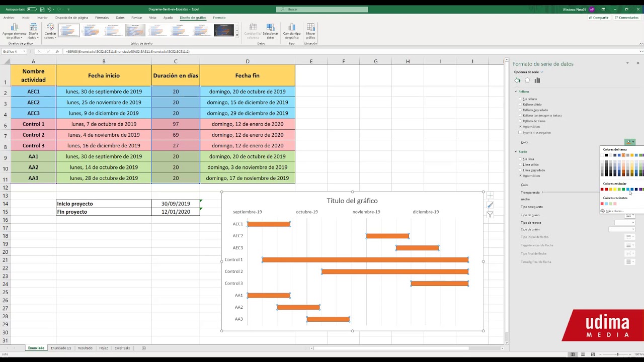The image size is (644, 362).
Task: Add a new sheet with plus icon
Action: (x=143, y=348)
